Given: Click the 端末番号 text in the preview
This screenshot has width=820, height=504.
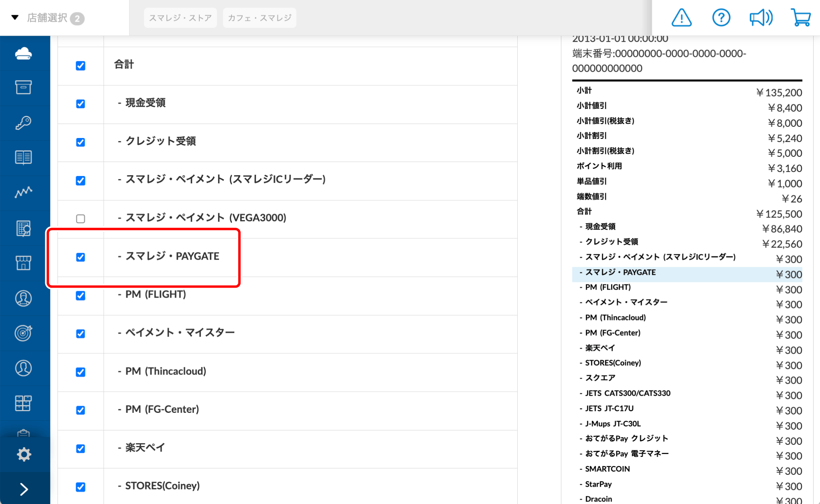Looking at the screenshot, I should (659, 61).
